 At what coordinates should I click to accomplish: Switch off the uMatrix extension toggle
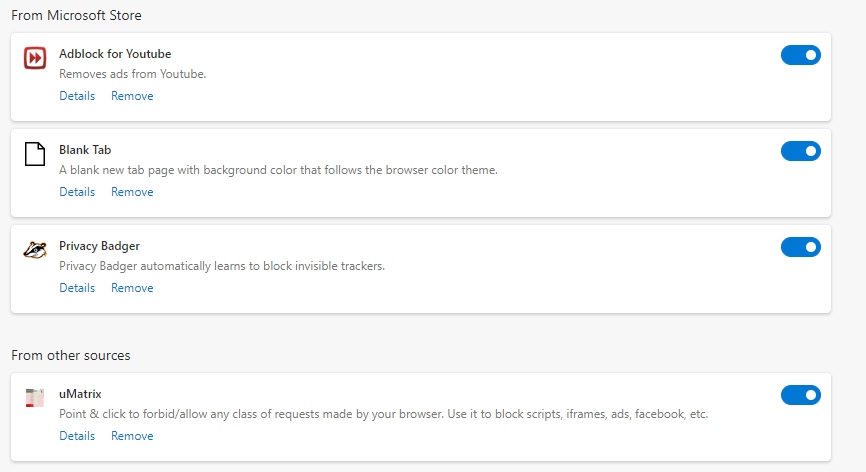pos(800,395)
